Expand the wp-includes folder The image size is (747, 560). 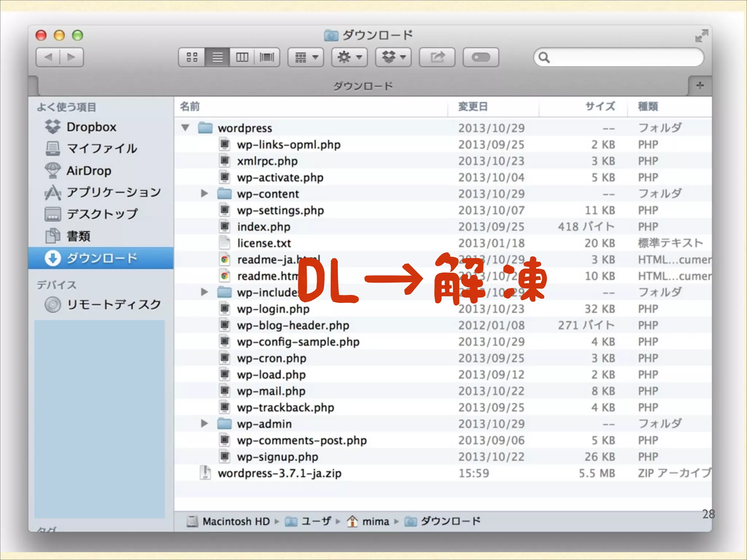pyautogui.click(x=204, y=292)
